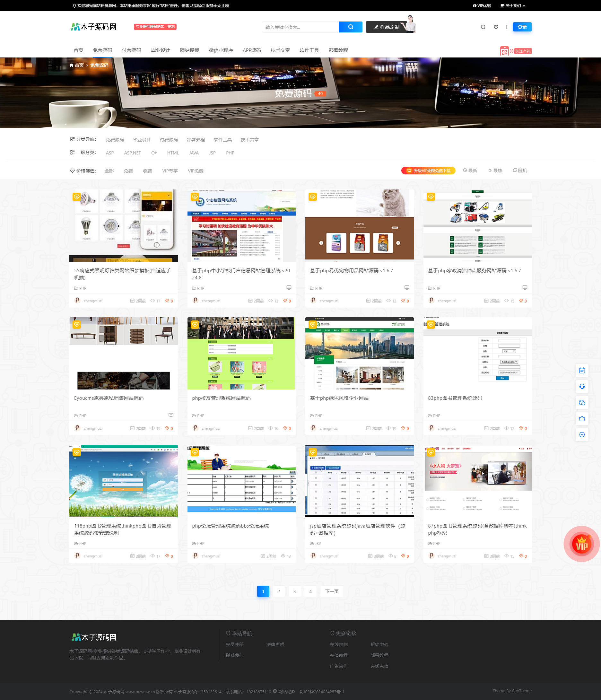Click 下一页 pagination button
601x700 pixels.
332,591
